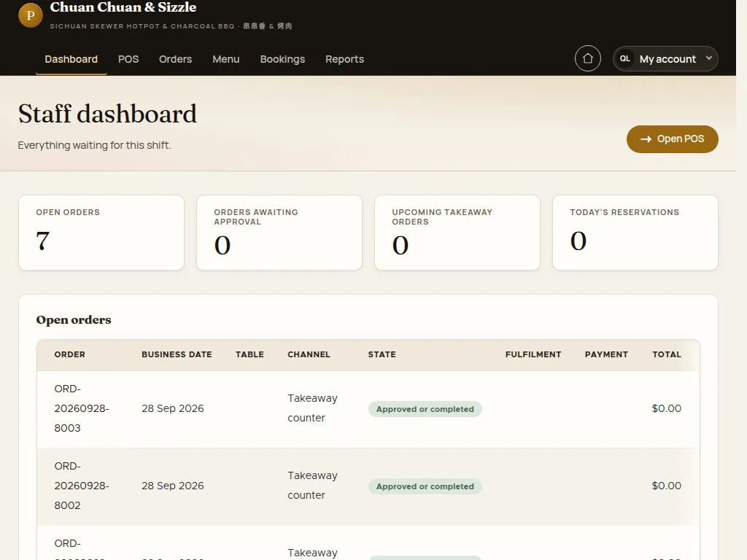Viewport: 747px width, 560px height.
Task: Click the ORDER column header
Action: [x=69, y=354]
